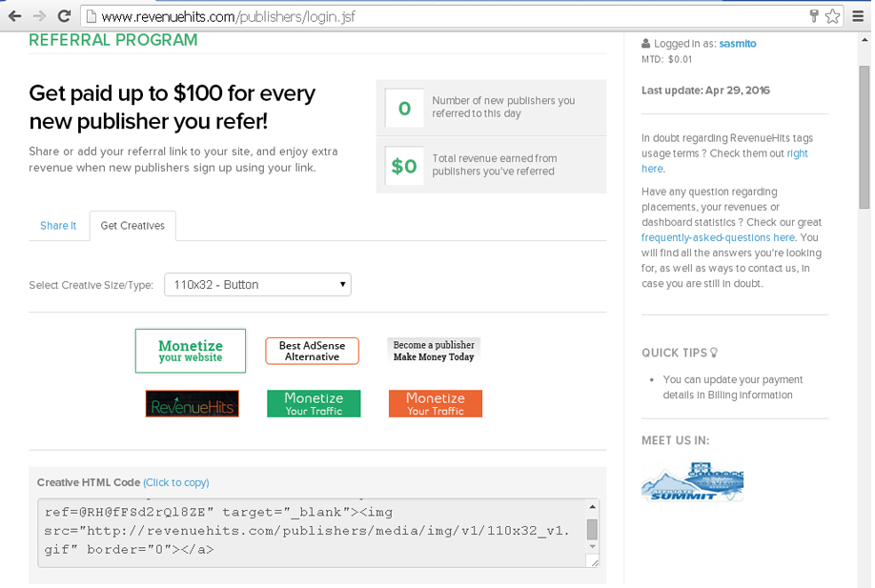Click the $0 total revenue box
The height and width of the screenshot is (588, 875).
click(404, 166)
